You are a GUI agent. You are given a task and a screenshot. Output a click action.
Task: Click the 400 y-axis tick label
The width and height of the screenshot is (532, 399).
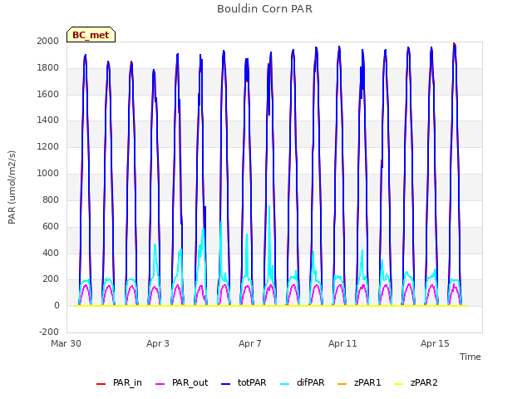point(51,253)
